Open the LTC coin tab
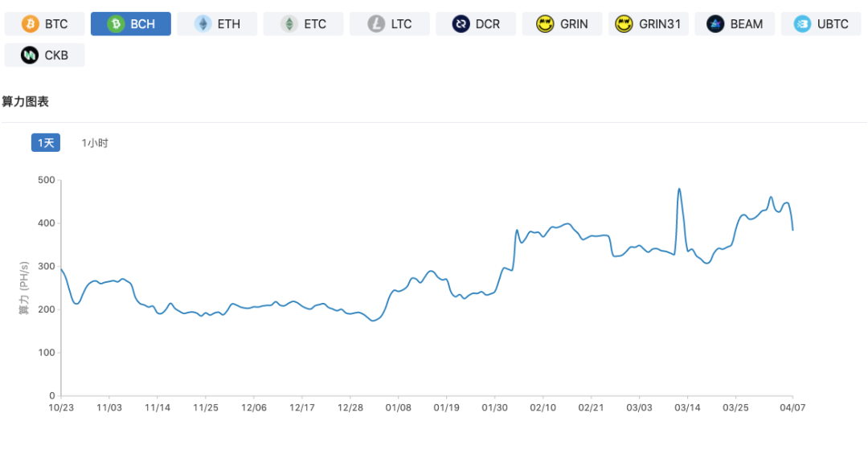Screen dimensions: 868x454 390,24
